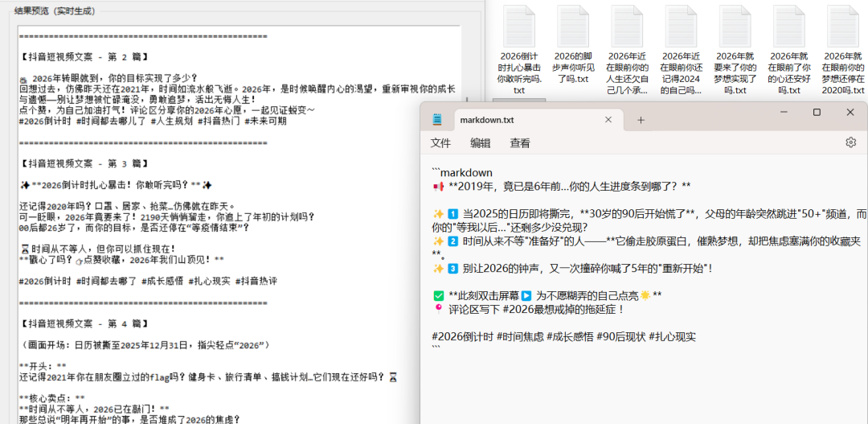The height and width of the screenshot is (424, 868).
Task: Click the Notepad app icon in title bar
Action: pyautogui.click(x=437, y=120)
